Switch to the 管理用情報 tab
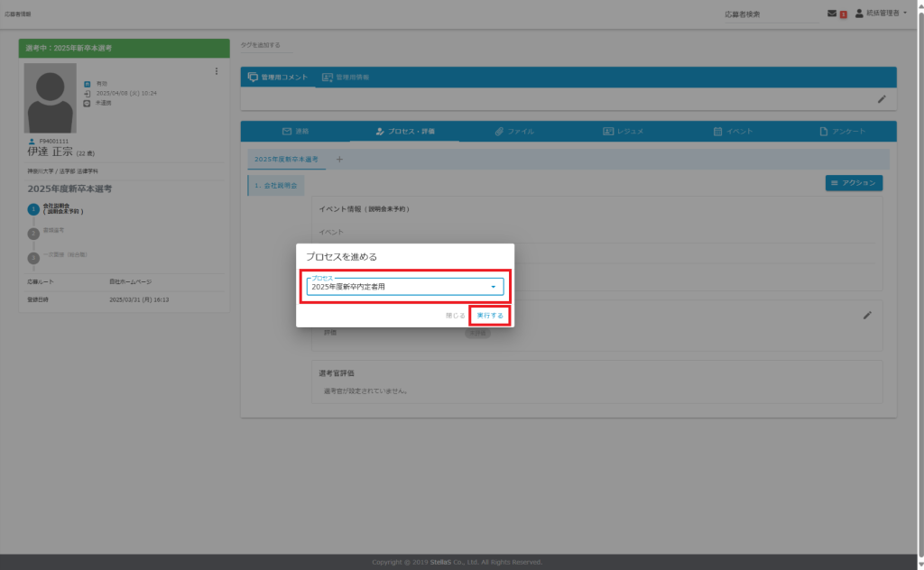 346,78
